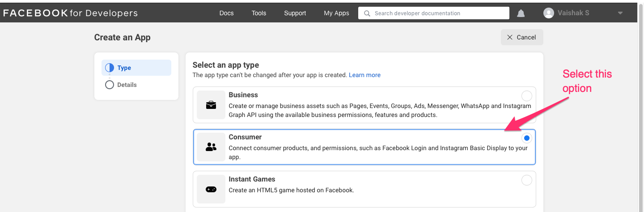Click the Instant Games controller icon
The height and width of the screenshot is (212, 644).
tap(211, 190)
